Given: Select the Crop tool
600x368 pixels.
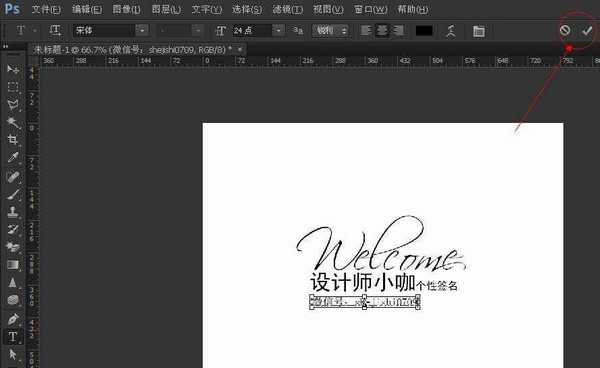Looking at the screenshot, I should [13, 140].
